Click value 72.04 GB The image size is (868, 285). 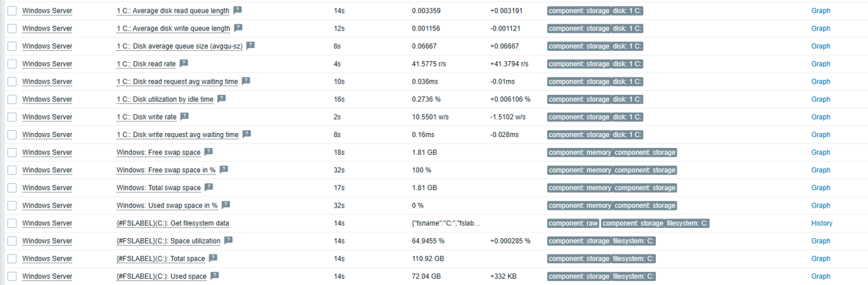[427, 275]
